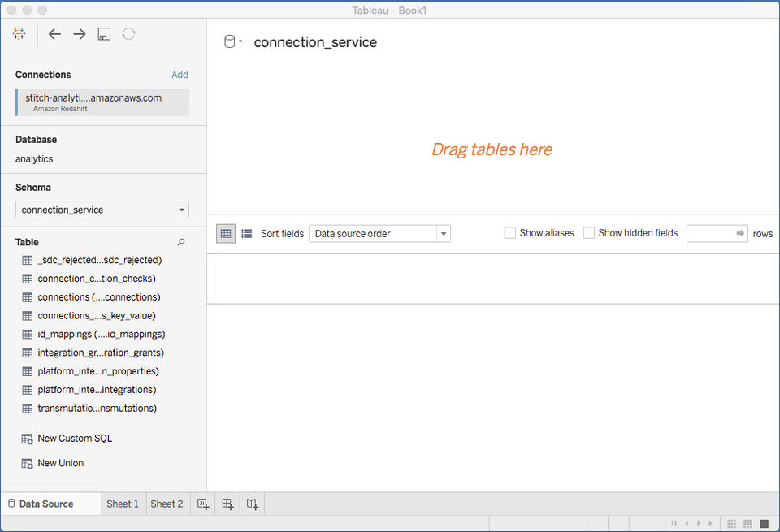The height and width of the screenshot is (532, 780).
Task: Show filmstrip view icon
Action: pyautogui.click(x=747, y=524)
